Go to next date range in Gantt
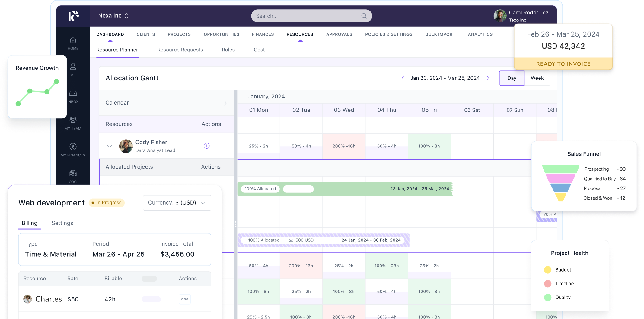644x319 pixels. [x=488, y=78]
